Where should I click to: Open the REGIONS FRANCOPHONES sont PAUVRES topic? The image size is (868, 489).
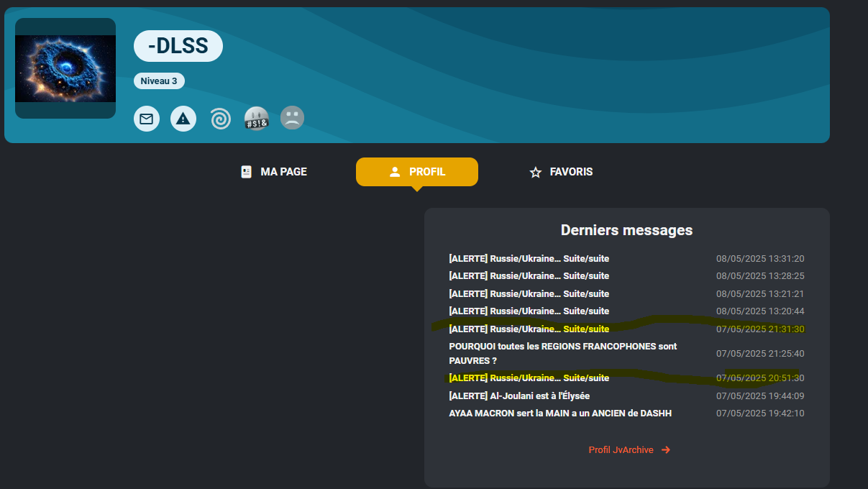click(x=562, y=353)
